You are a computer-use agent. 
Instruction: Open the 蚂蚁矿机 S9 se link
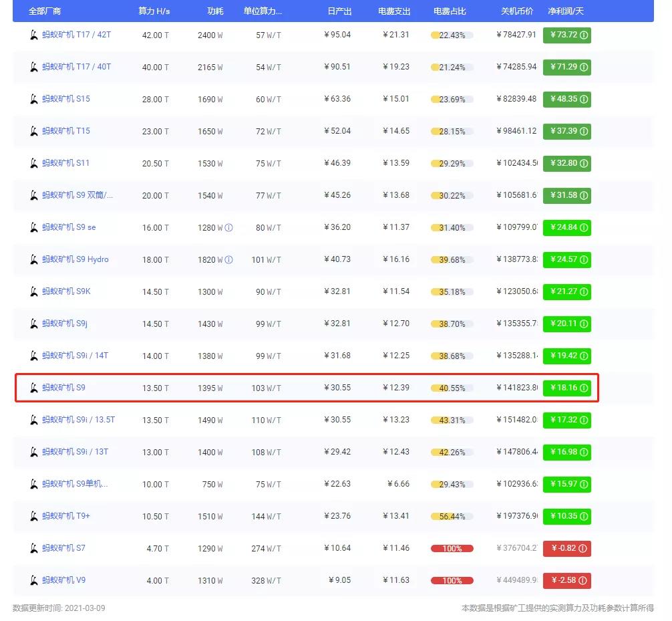point(69,227)
